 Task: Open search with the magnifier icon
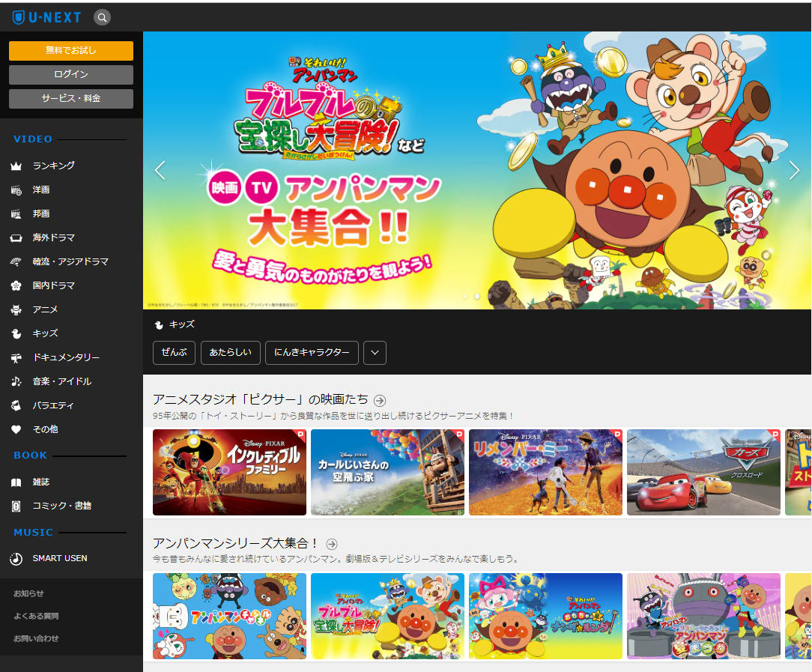click(102, 17)
